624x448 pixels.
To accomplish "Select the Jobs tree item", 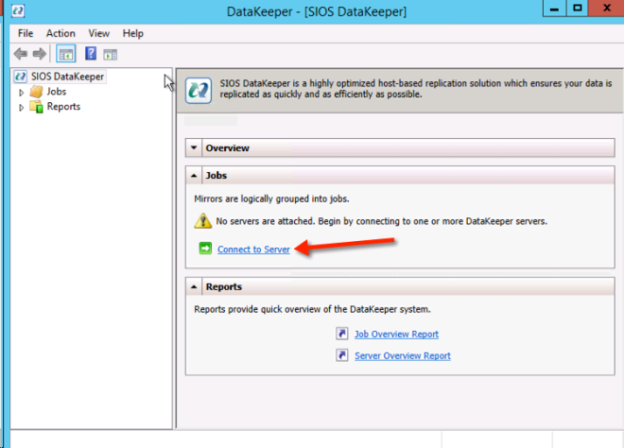I will pyautogui.click(x=56, y=92).
